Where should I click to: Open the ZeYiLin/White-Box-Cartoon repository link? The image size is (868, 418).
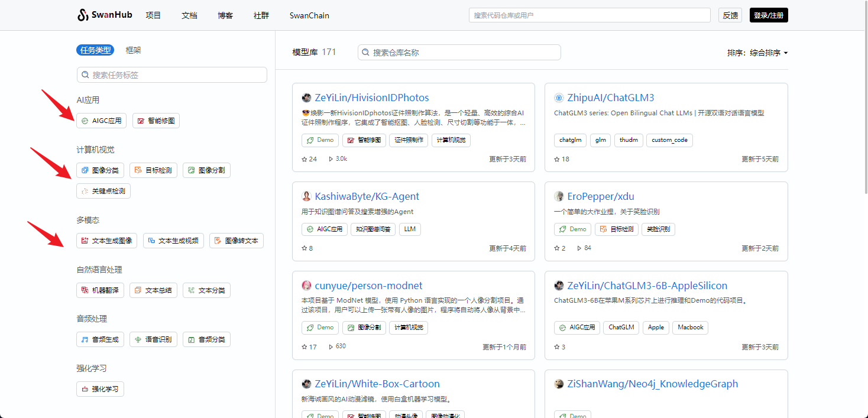pos(377,384)
